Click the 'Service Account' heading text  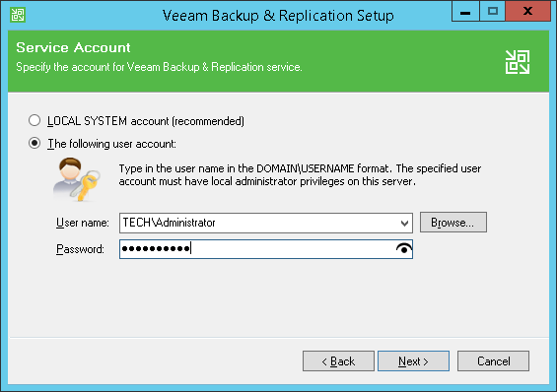point(73,47)
